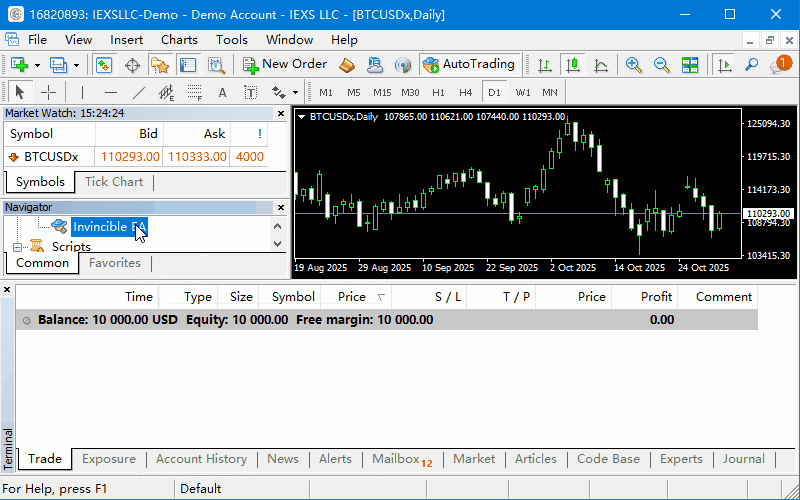Toggle the AutoTrading button

(x=469, y=65)
